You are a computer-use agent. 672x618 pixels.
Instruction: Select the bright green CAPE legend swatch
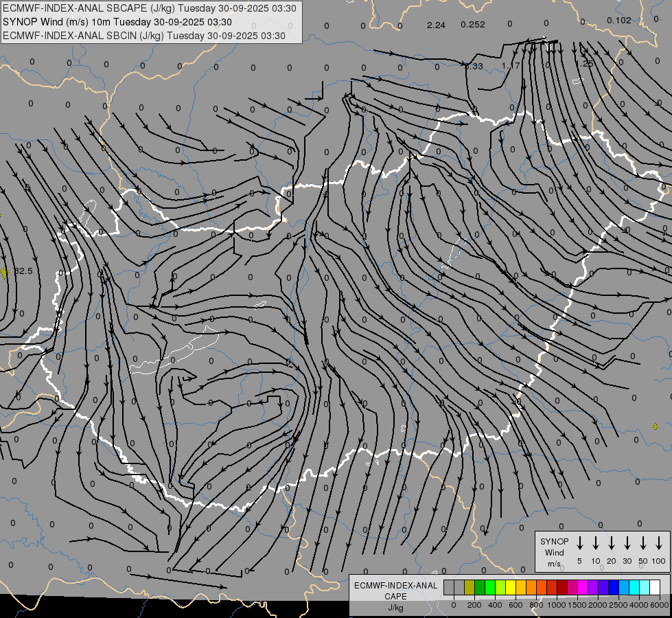pyautogui.click(x=490, y=587)
